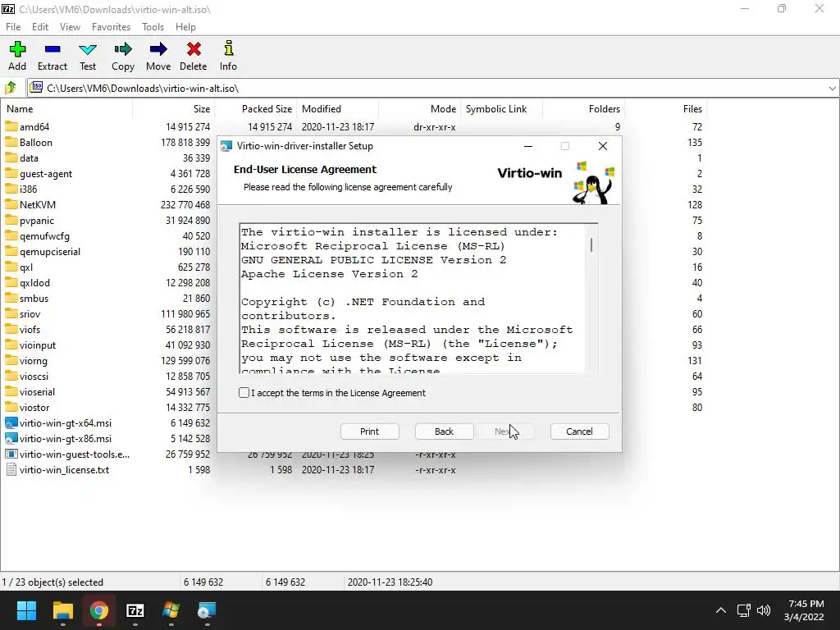Show hidden system tray icons
This screenshot has width=840, height=630.
point(721,610)
